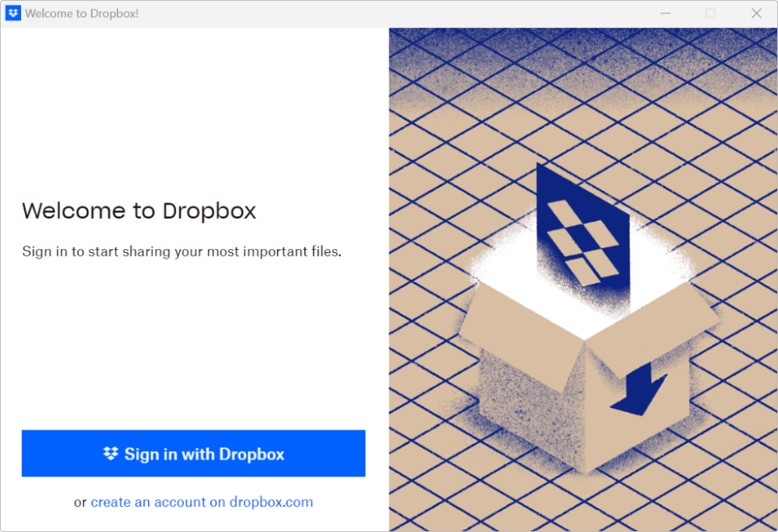Open the create an account on dropbox.com link
This screenshot has width=778, height=532.
[x=202, y=502]
